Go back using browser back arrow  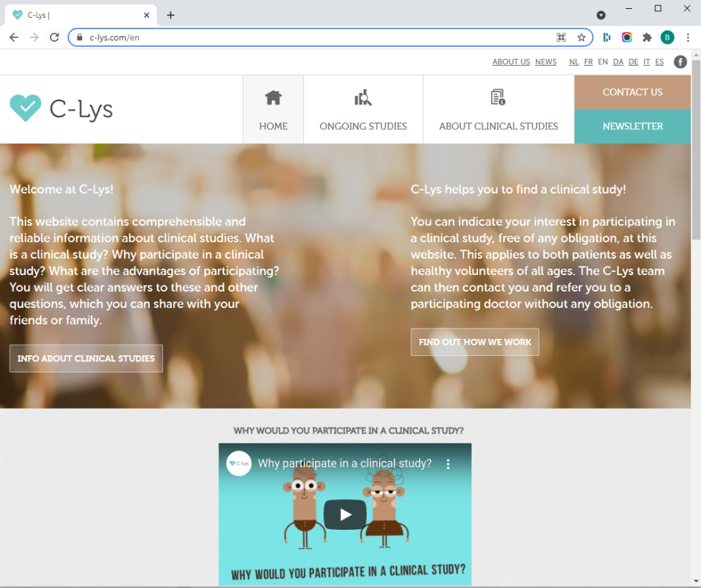click(x=14, y=38)
